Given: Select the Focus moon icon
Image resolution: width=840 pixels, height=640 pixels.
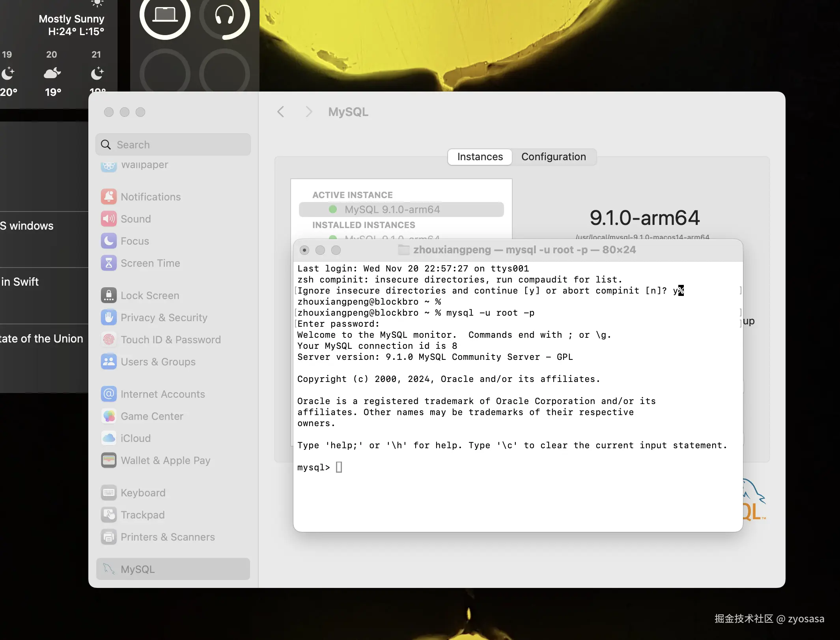Looking at the screenshot, I should pyautogui.click(x=109, y=241).
